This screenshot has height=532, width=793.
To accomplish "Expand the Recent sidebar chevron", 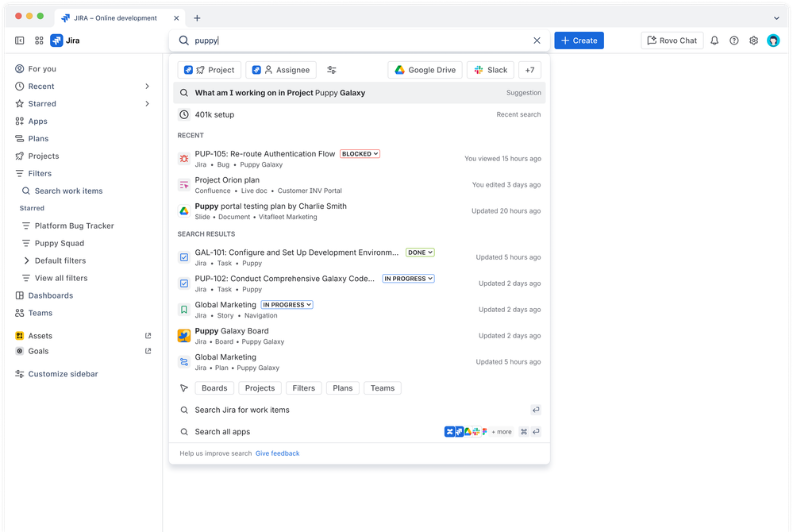I will tap(147, 87).
